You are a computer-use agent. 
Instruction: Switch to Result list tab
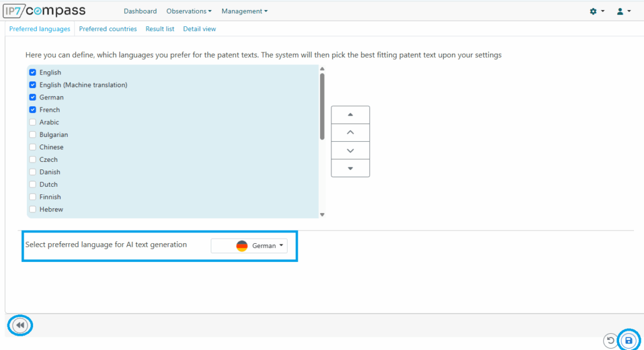pos(160,29)
